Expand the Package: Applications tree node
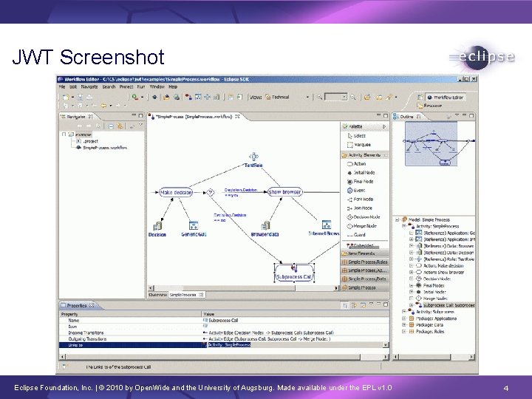The height and width of the screenshot is (399, 532). (403, 318)
